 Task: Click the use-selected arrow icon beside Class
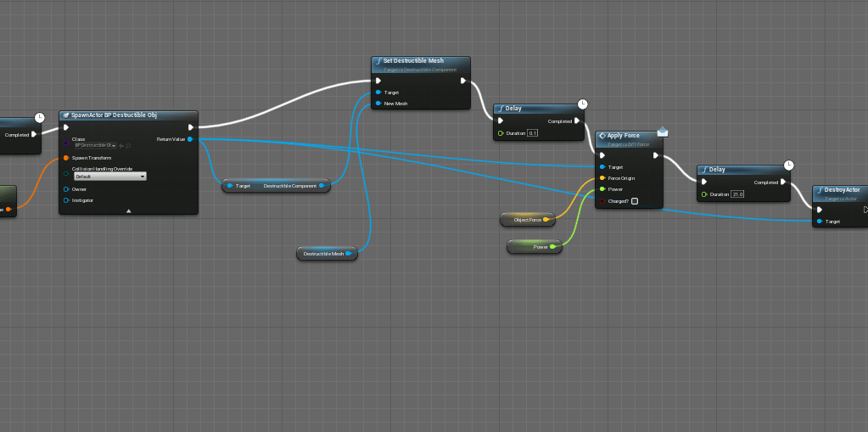121,146
